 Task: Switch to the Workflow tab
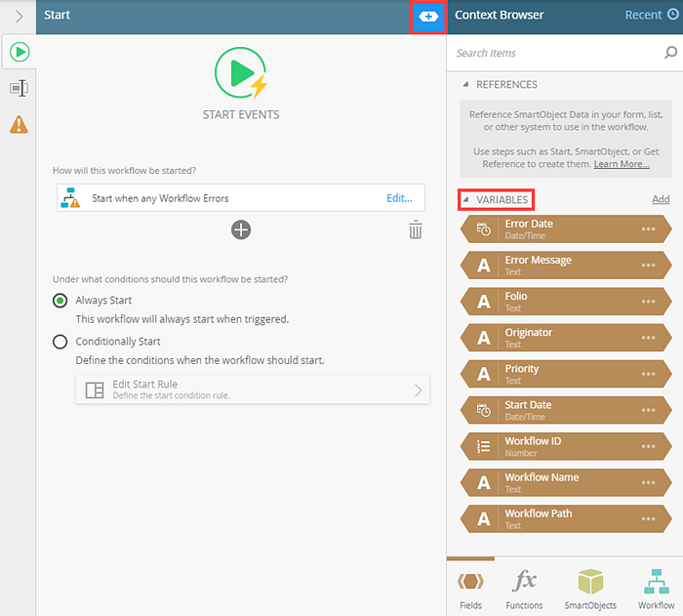[656, 589]
